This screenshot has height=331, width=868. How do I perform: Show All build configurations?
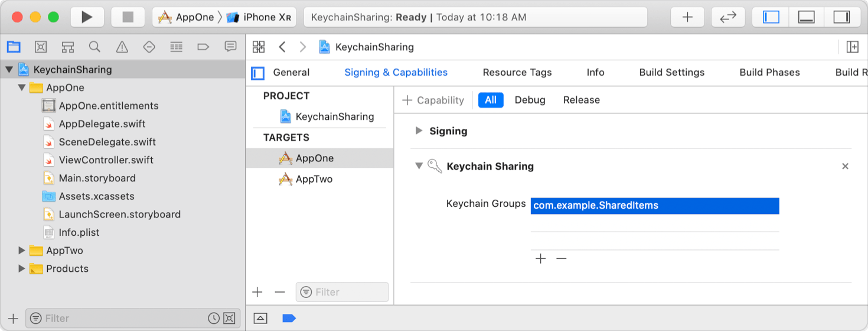(491, 100)
